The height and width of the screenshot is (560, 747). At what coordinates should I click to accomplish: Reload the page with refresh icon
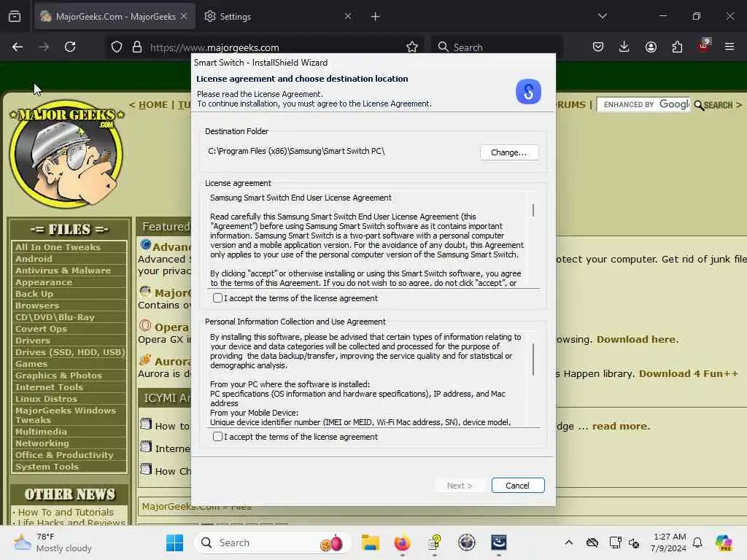point(70,47)
